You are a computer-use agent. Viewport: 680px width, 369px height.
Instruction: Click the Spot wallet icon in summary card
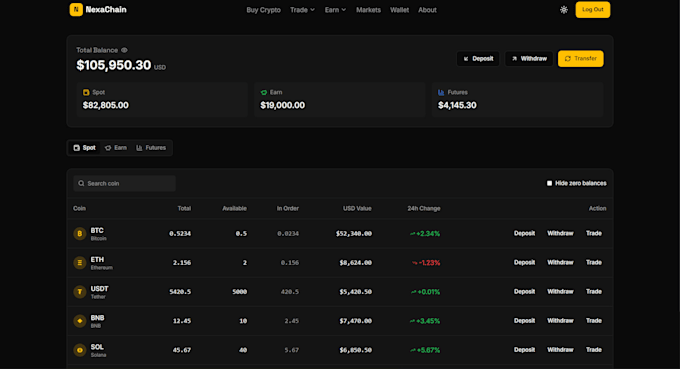pyautogui.click(x=86, y=92)
